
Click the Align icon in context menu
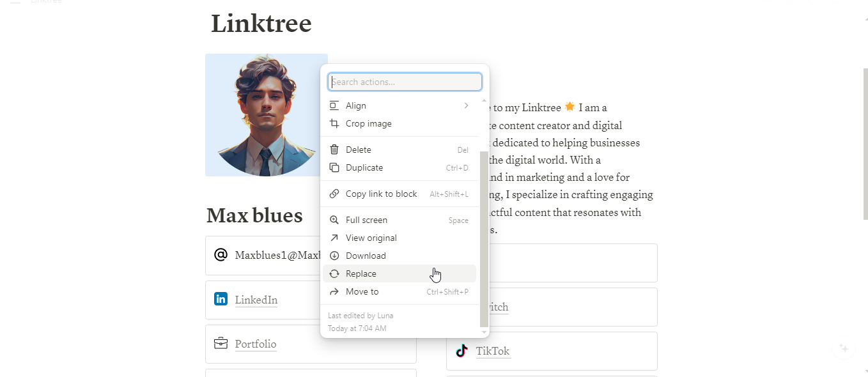[334, 105]
